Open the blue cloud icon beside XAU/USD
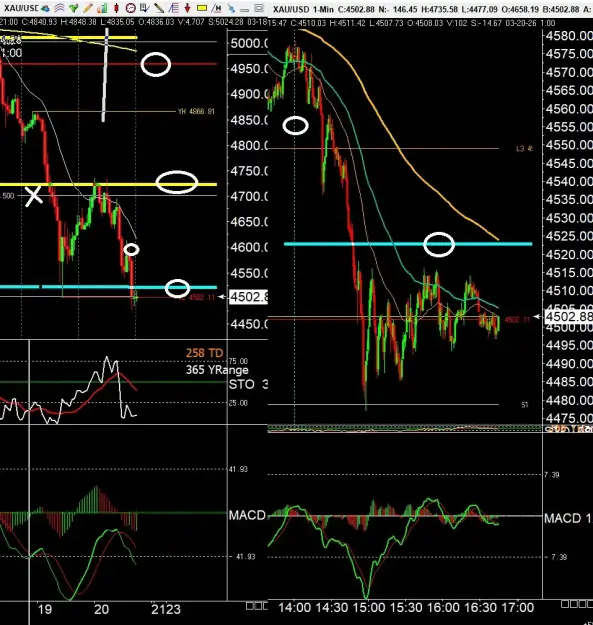Screen dimensions: 593x625 45,8
